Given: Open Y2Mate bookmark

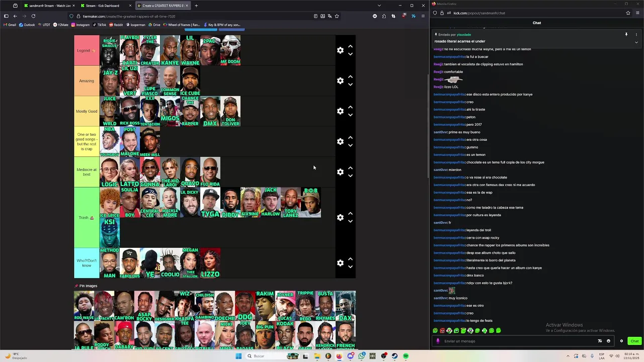Looking at the screenshot, I should tap(61, 25).
